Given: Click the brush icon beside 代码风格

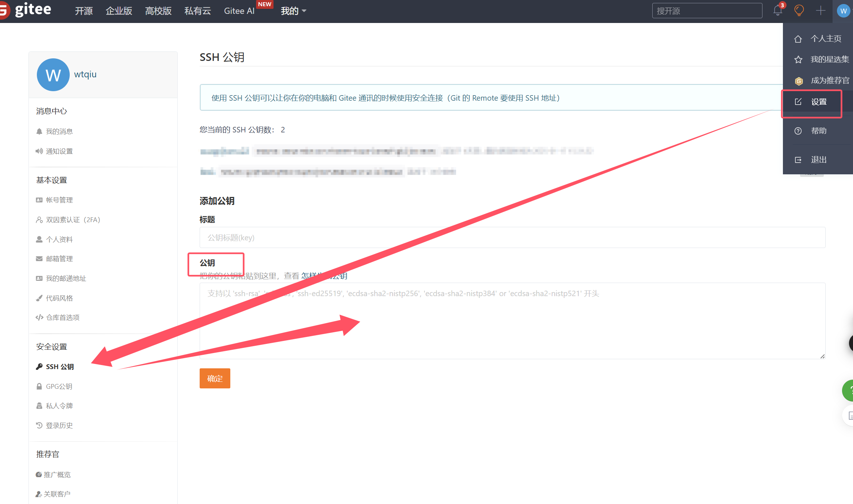Looking at the screenshot, I should click(x=39, y=298).
